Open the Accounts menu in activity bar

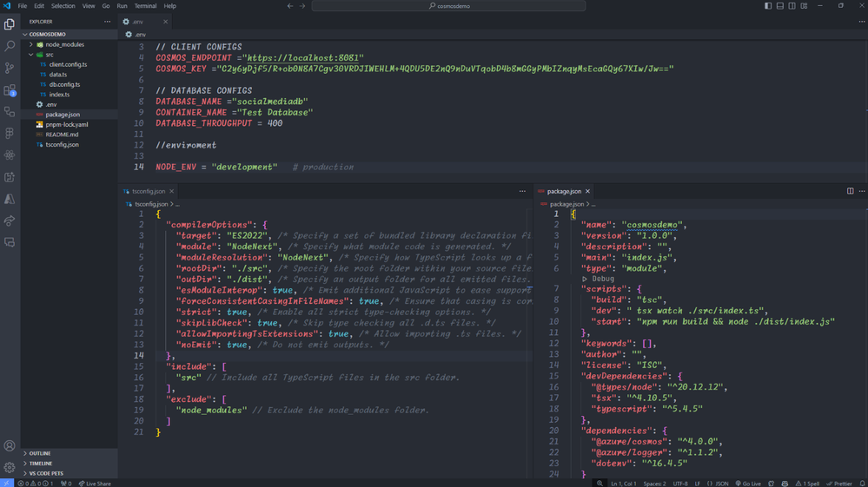coord(10,445)
